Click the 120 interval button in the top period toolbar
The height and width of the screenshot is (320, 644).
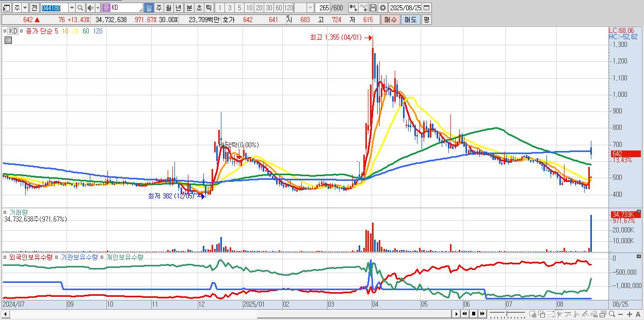point(289,8)
